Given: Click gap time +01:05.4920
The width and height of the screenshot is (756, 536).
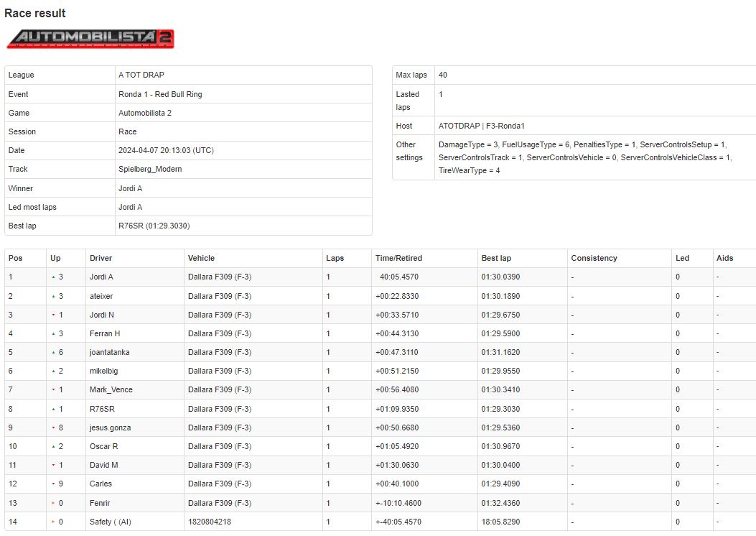Looking at the screenshot, I should (397, 446).
